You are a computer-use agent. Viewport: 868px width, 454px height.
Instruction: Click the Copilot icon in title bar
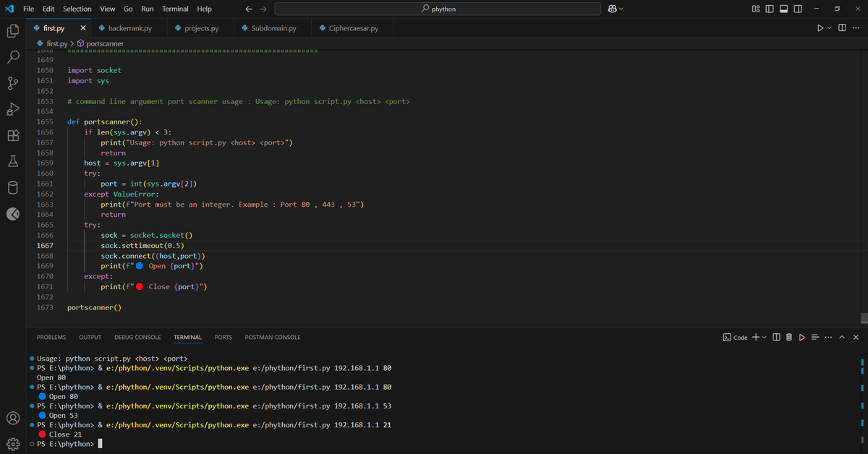tap(612, 9)
